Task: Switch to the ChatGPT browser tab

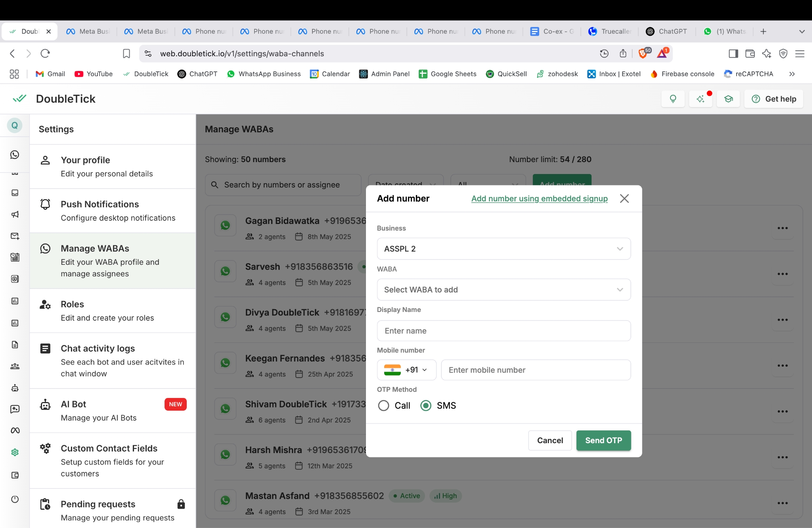Action: click(667, 31)
